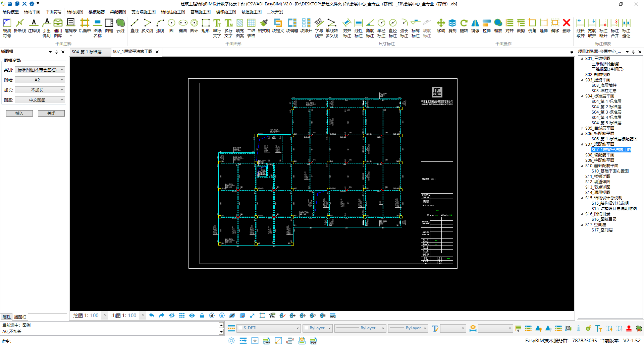This screenshot has width=644, height=346.
Task: Toggle the eye visibility icon below canvas
Action: coord(192,316)
